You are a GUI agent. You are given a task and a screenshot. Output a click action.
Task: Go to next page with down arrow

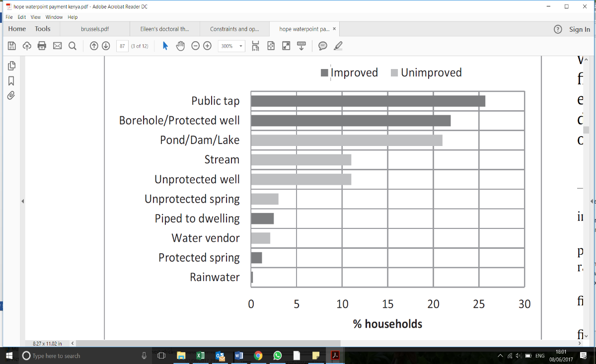tap(106, 46)
